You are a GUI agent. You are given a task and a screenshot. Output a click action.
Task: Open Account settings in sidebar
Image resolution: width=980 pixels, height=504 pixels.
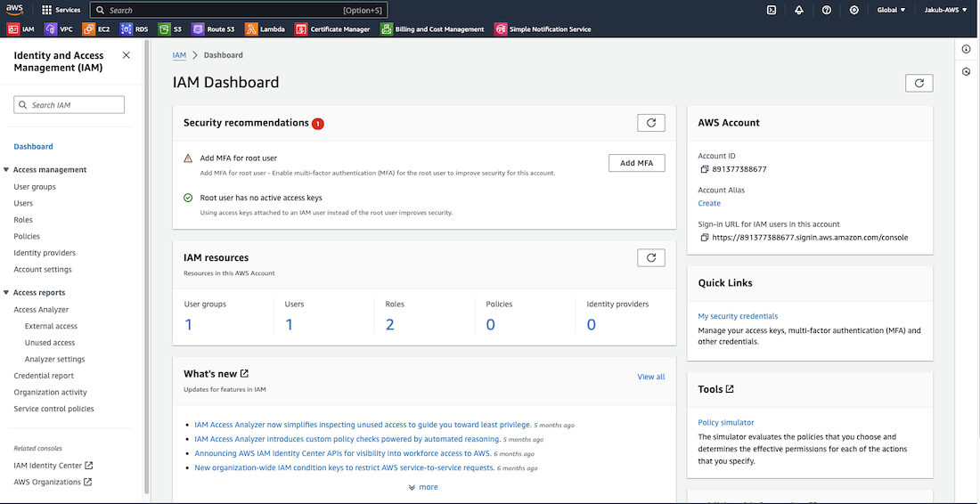pos(43,269)
